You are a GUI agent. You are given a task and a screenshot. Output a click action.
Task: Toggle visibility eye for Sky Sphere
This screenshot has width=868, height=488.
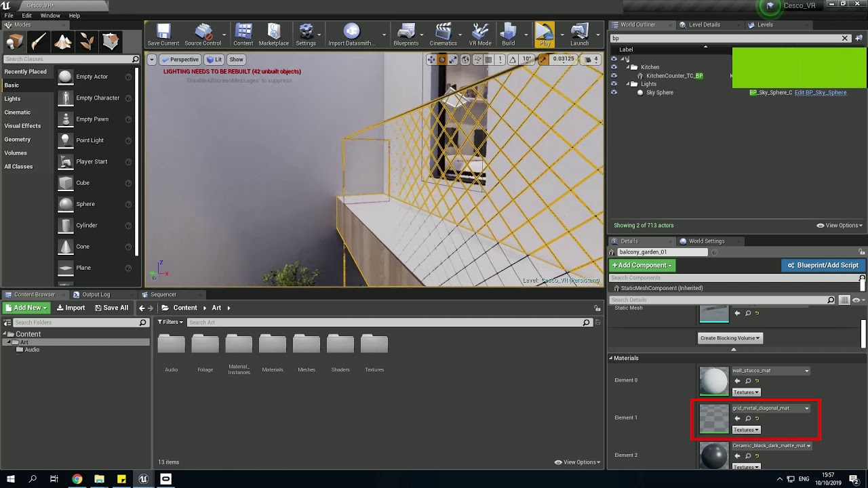pos(614,93)
